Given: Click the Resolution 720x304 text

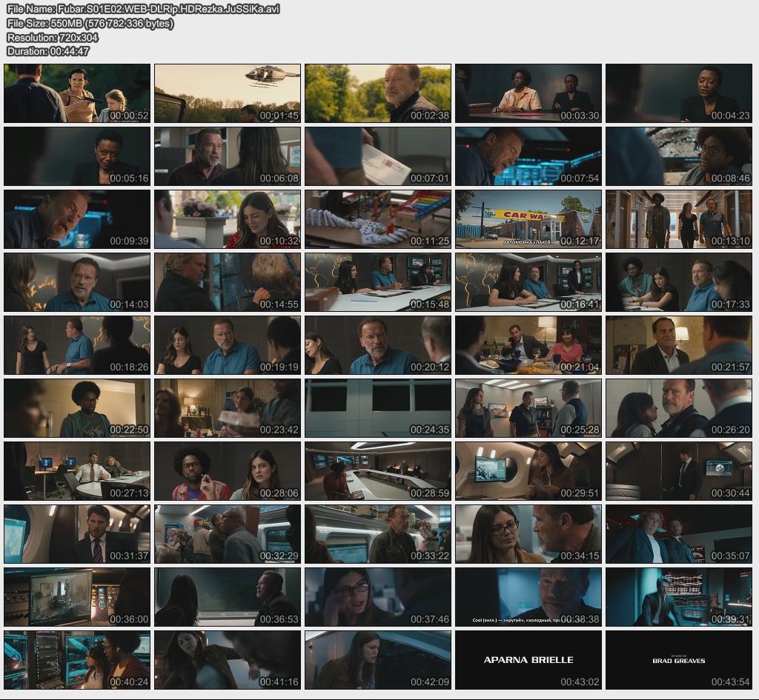Looking at the screenshot, I should point(53,37).
